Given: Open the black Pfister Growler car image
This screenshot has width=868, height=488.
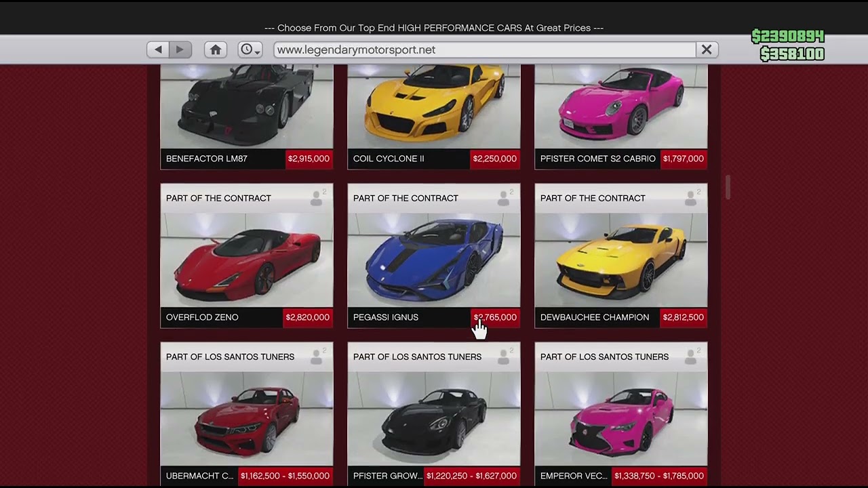Looking at the screenshot, I should 434,419.
